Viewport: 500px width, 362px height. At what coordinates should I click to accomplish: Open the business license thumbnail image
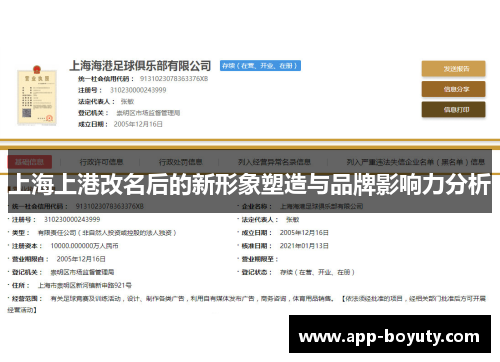37,95
